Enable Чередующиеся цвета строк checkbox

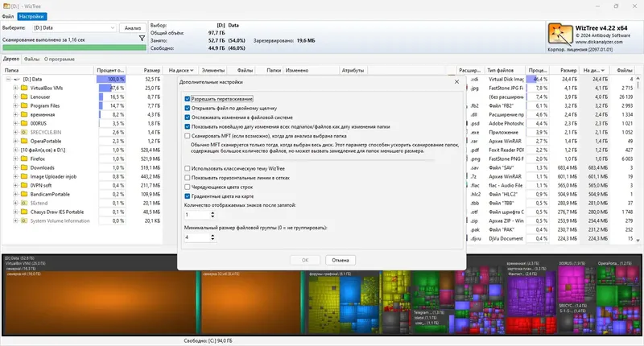point(188,187)
